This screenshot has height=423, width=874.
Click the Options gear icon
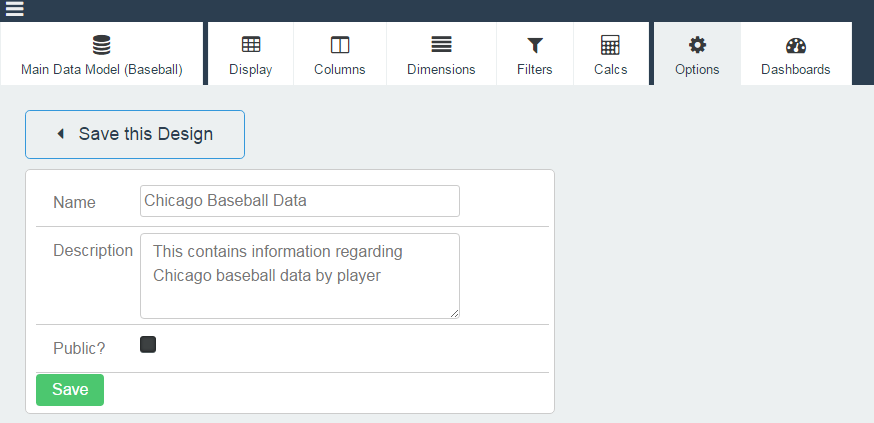tap(697, 45)
